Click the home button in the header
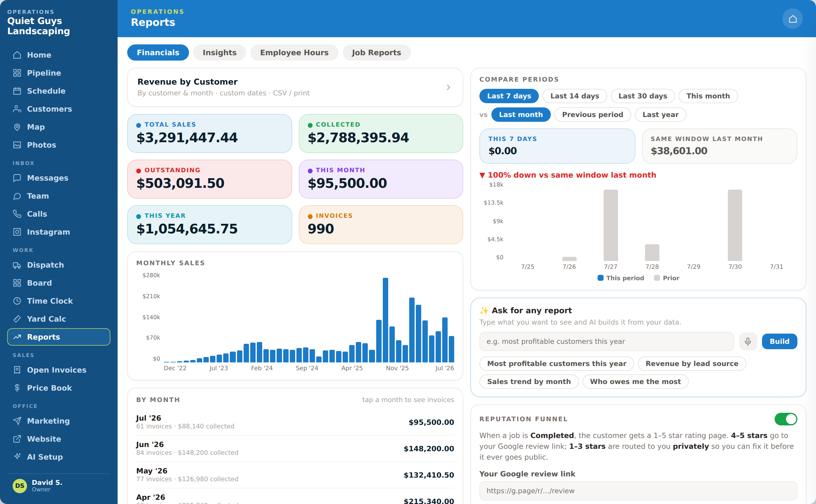Screen dimensions: 816x504 pyautogui.click(x=792, y=19)
